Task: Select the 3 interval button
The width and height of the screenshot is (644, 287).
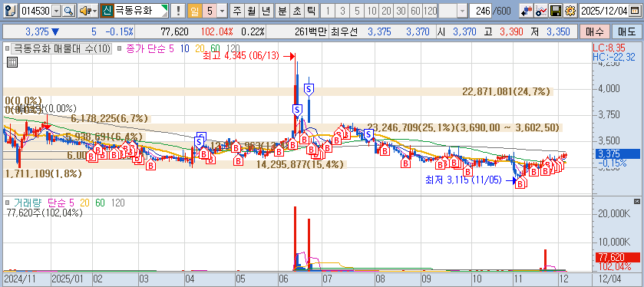Action: tap(342, 11)
